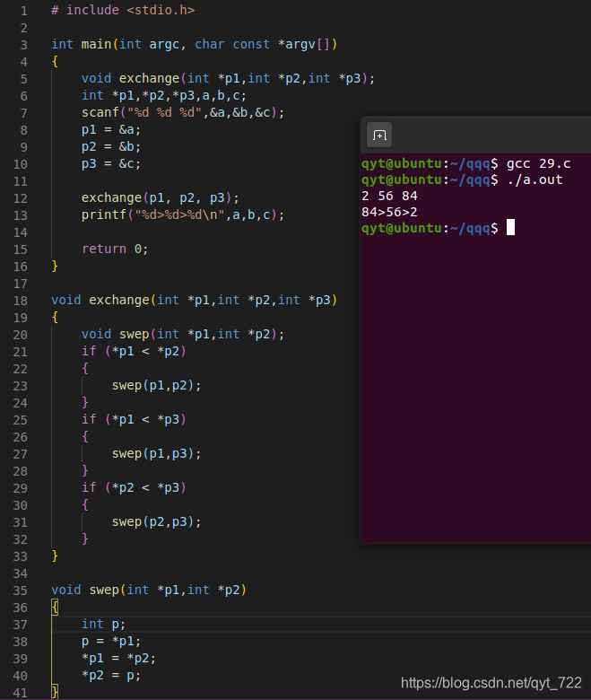Screen dimensions: 591x700
Task: Place cursor on 'int main(int argc' line
Action: tap(194, 44)
